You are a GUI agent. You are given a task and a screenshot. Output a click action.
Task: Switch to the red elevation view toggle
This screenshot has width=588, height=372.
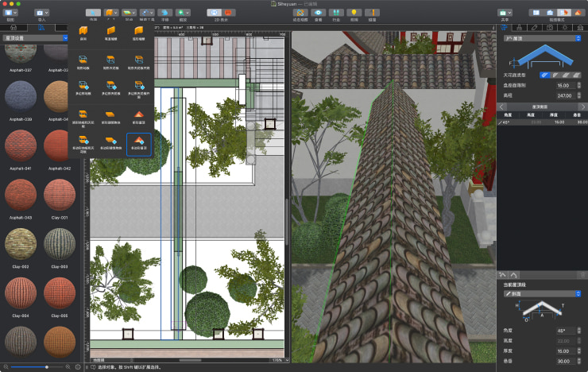tap(228, 13)
